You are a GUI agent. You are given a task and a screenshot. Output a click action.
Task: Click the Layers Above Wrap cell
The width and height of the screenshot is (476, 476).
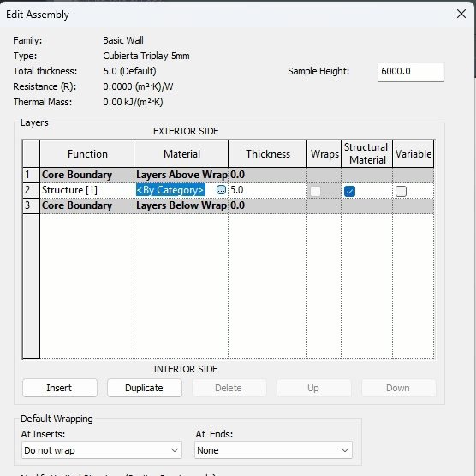pyautogui.click(x=181, y=175)
